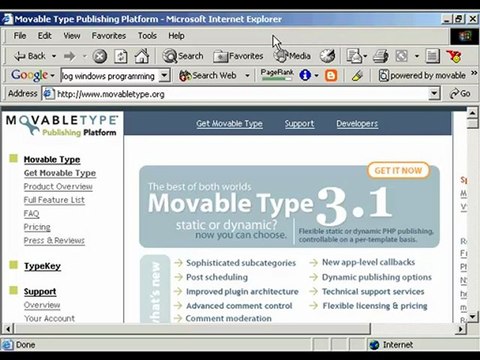Open the Favorites menu

click(x=109, y=36)
